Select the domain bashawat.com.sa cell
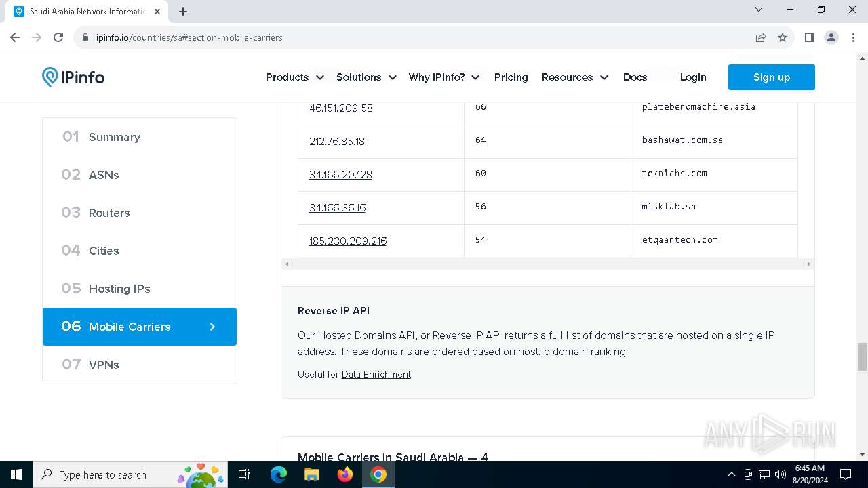The image size is (868, 488). [714, 142]
